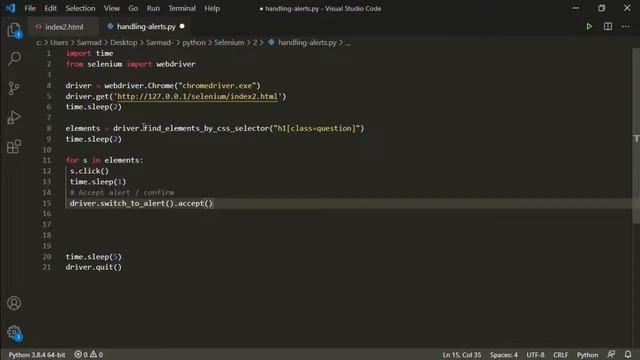Select Python 3.8.4 64-bit interpreter in status bar

[37, 355]
